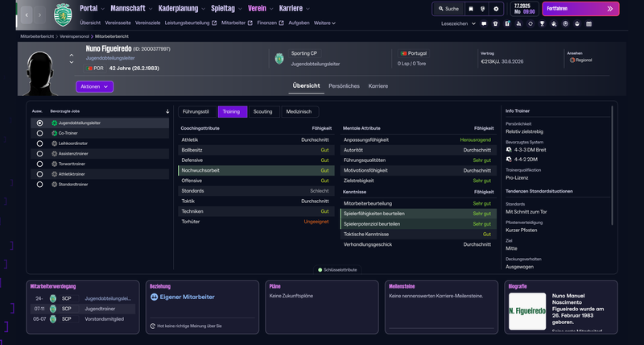The height and width of the screenshot is (345, 644).
Task: Select the Führungsstil attribute tab
Action: tap(196, 112)
